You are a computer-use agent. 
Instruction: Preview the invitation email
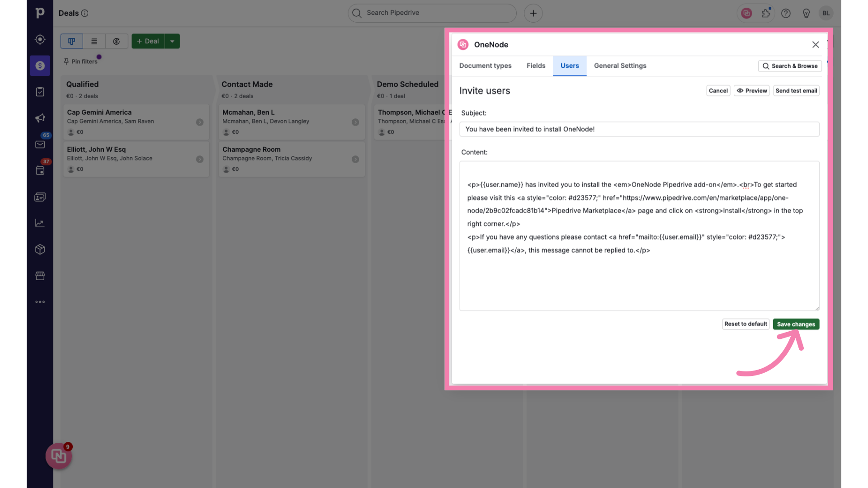click(x=751, y=90)
